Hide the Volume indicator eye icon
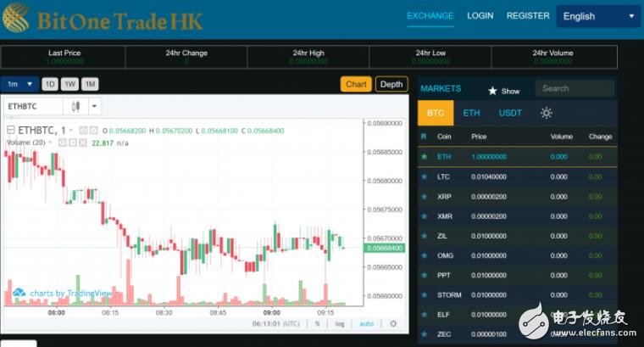 [63, 143]
